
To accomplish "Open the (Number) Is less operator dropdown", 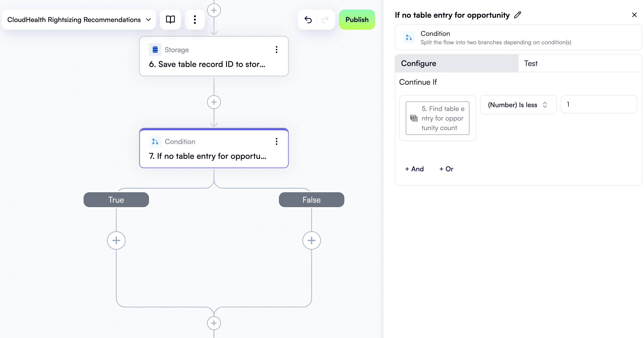I will (518, 105).
